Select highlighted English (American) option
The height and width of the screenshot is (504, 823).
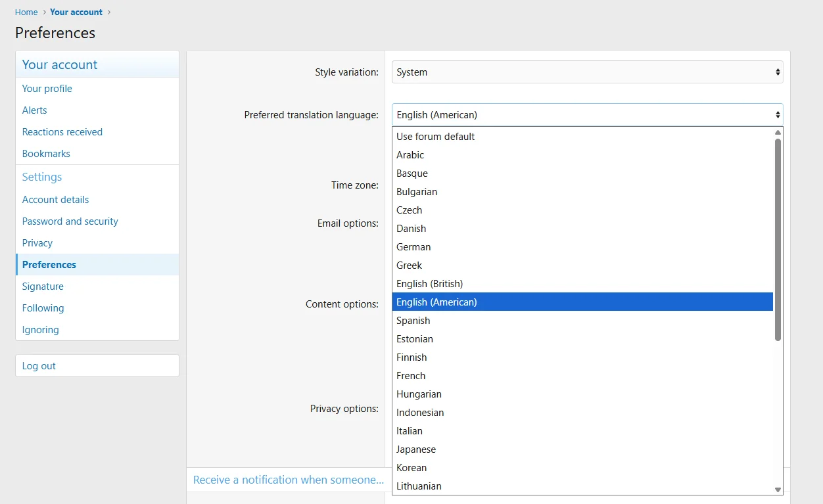582,302
